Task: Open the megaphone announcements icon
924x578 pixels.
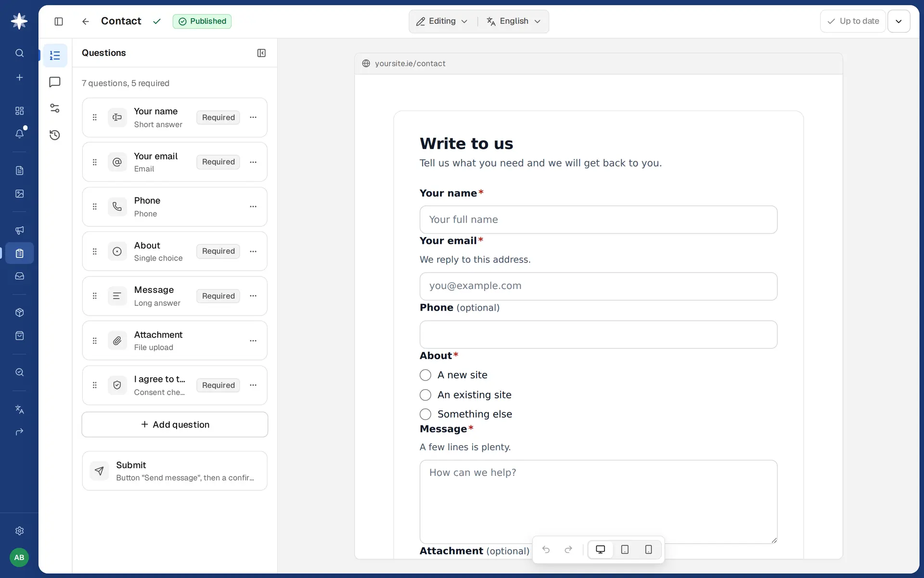Action: pyautogui.click(x=19, y=230)
